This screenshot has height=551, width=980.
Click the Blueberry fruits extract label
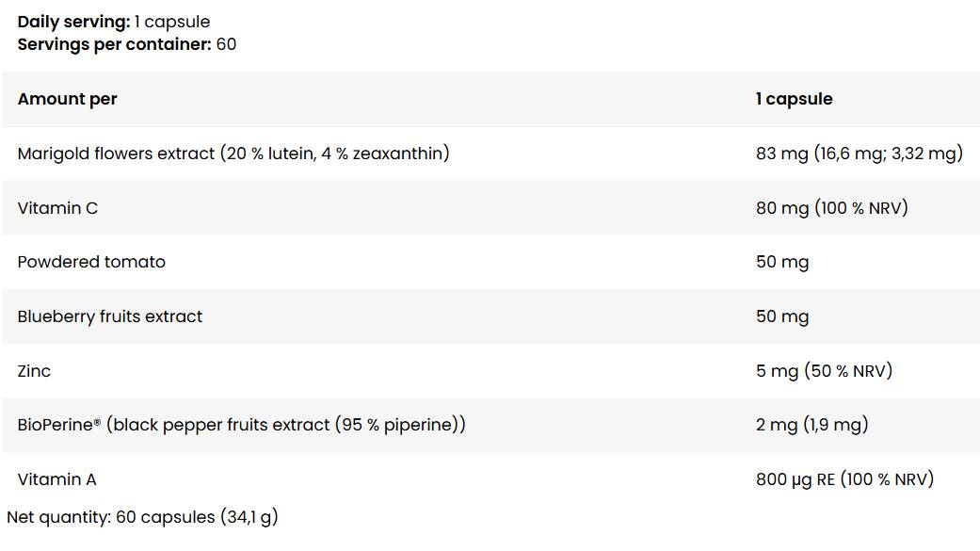tap(110, 316)
